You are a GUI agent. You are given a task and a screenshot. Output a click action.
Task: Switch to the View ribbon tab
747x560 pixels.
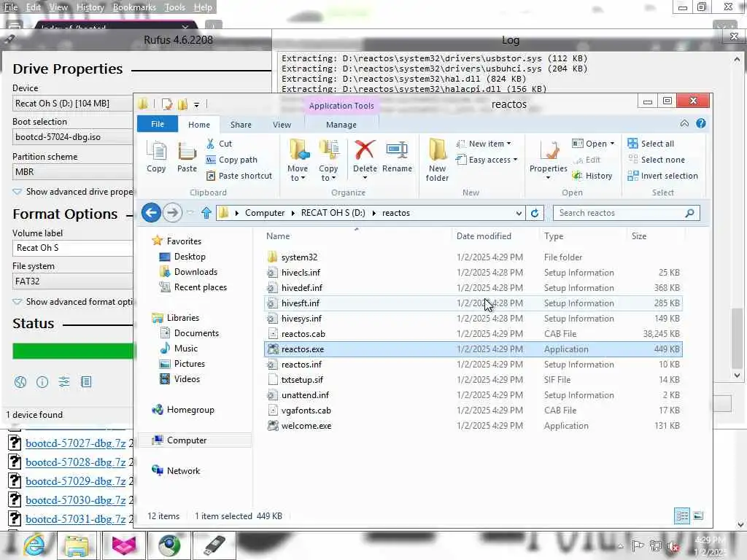coord(282,124)
